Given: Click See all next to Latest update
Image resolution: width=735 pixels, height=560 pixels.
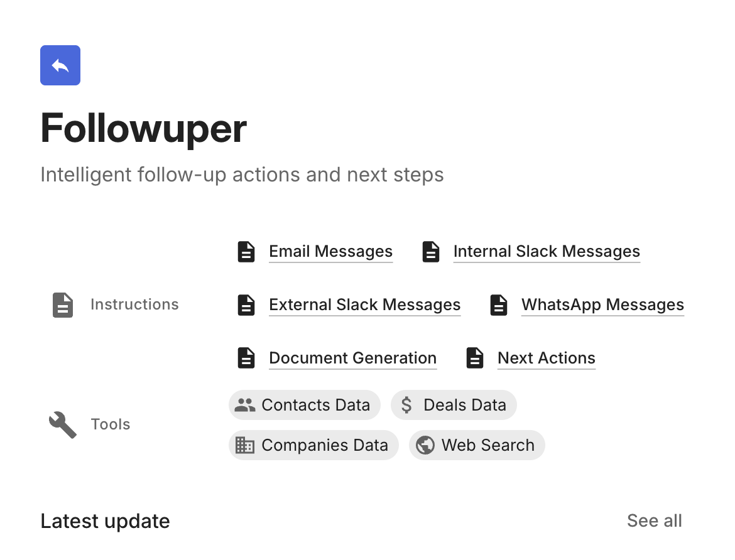Looking at the screenshot, I should [654, 520].
